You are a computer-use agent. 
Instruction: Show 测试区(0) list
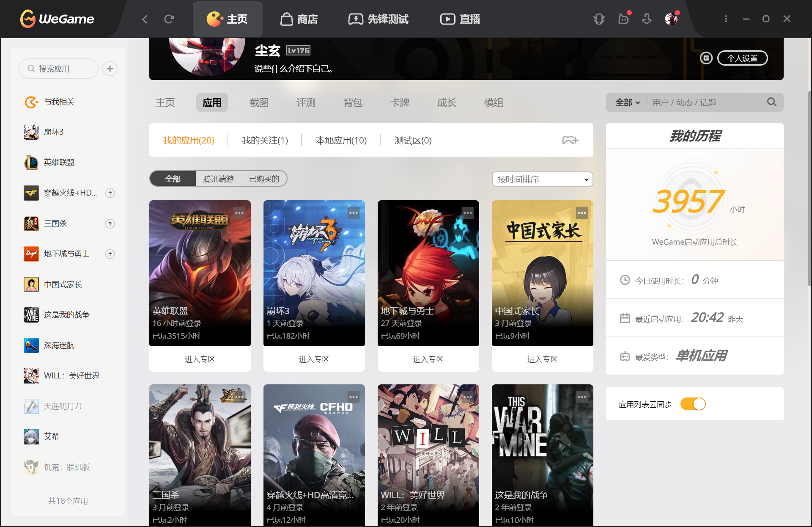(x=413, y=140)
